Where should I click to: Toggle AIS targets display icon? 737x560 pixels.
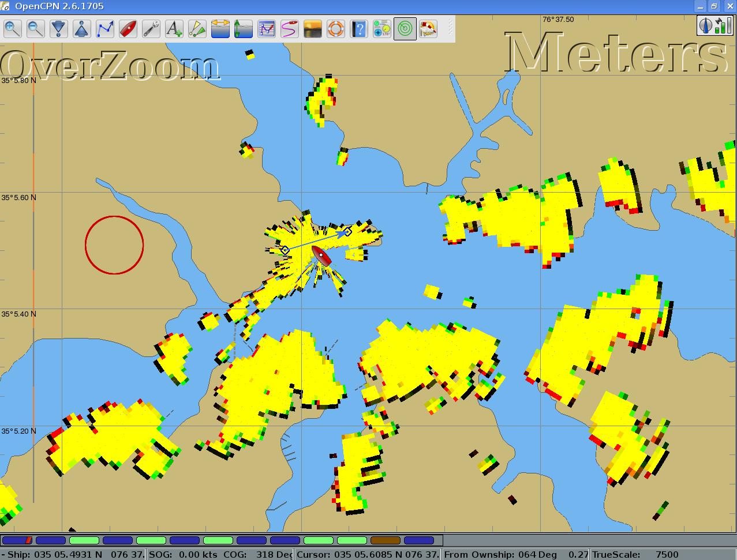[197, 28]
